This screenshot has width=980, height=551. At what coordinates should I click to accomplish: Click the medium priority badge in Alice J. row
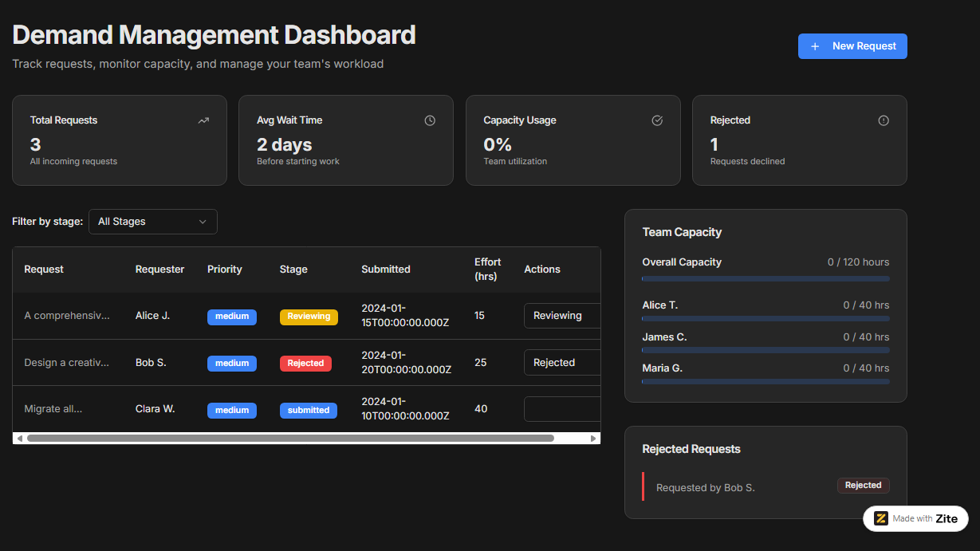232,317
